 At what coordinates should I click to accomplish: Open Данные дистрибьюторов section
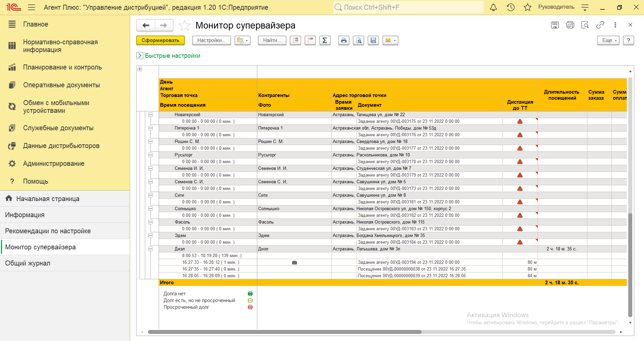(x=65, y=146)
